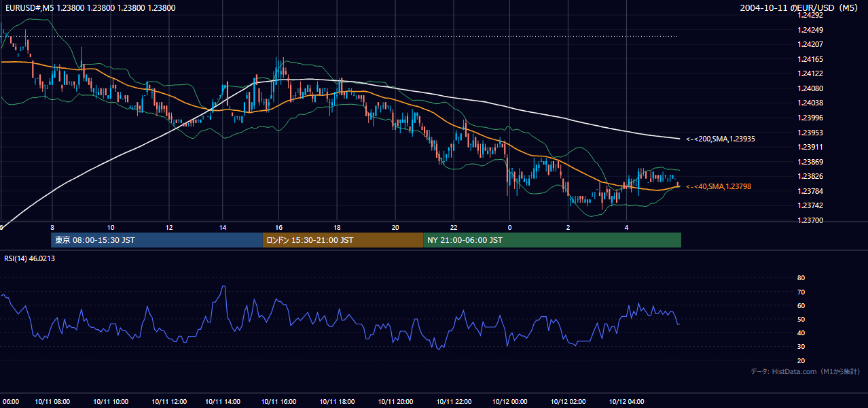Select price axis label 1.23869

(x=810, y=162)
